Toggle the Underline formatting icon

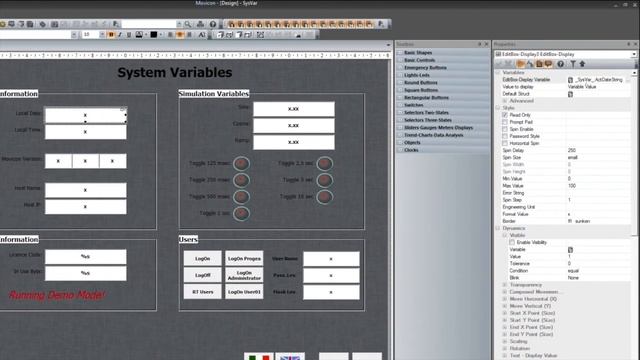click(x=129, y=35)
